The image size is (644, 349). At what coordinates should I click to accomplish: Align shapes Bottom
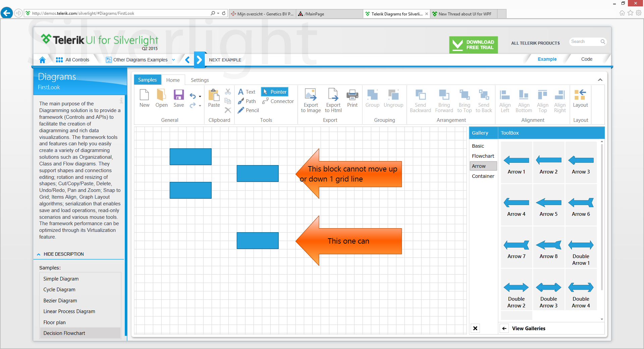pyautogui.click(x=524, y=101)
